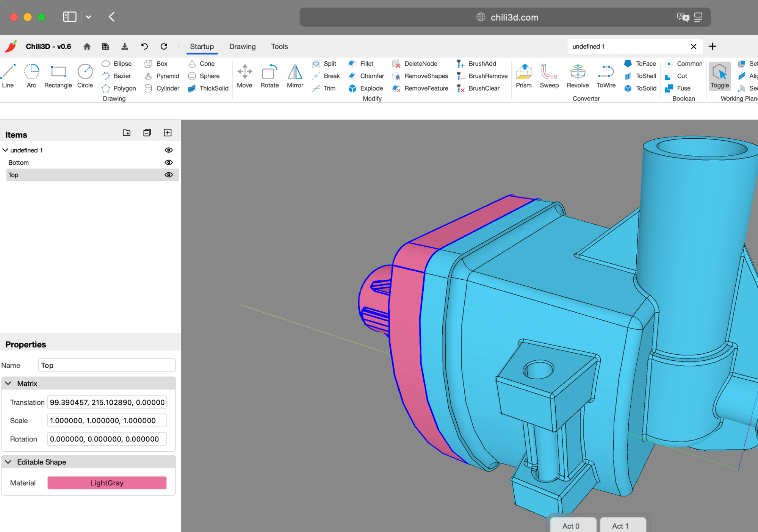The image size is (758, 532).
Task: Collapse the undefined 1 tree node
Action: [x=5, y=150]
